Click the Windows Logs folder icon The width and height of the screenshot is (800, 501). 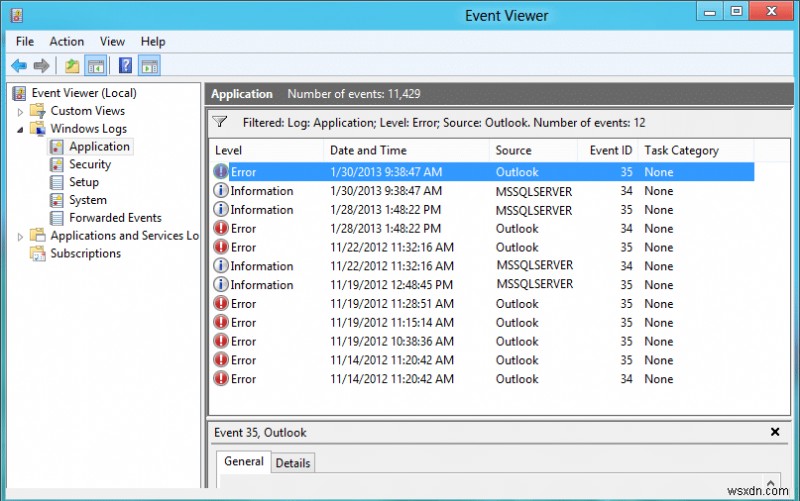click(x=38, y=128)
